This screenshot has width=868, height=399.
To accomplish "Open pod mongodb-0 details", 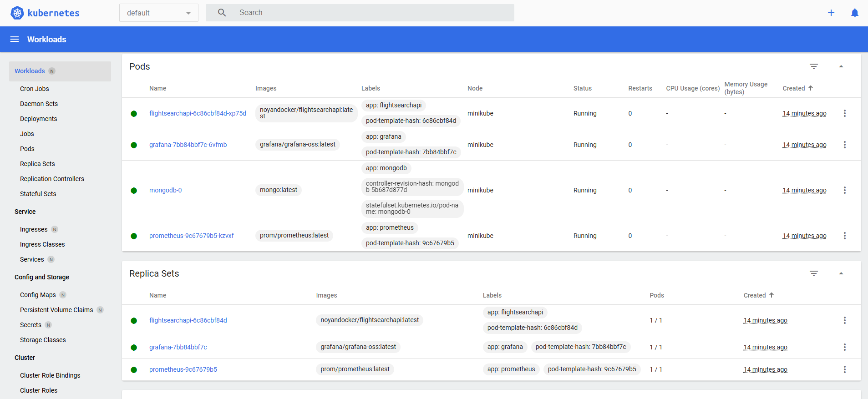I will (166, 190).
